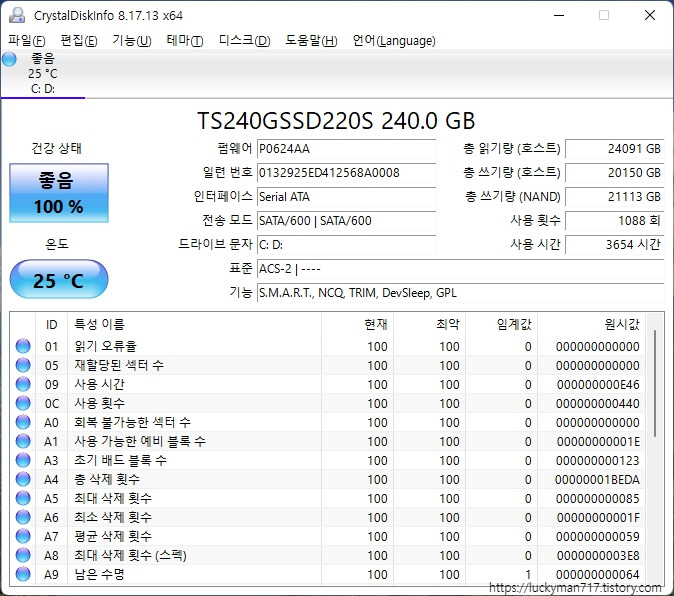The width and height of the screenshot is (674, 596).
Task: Click the 최악 column header
Action: pyautogui.click(x=429, y=324)
